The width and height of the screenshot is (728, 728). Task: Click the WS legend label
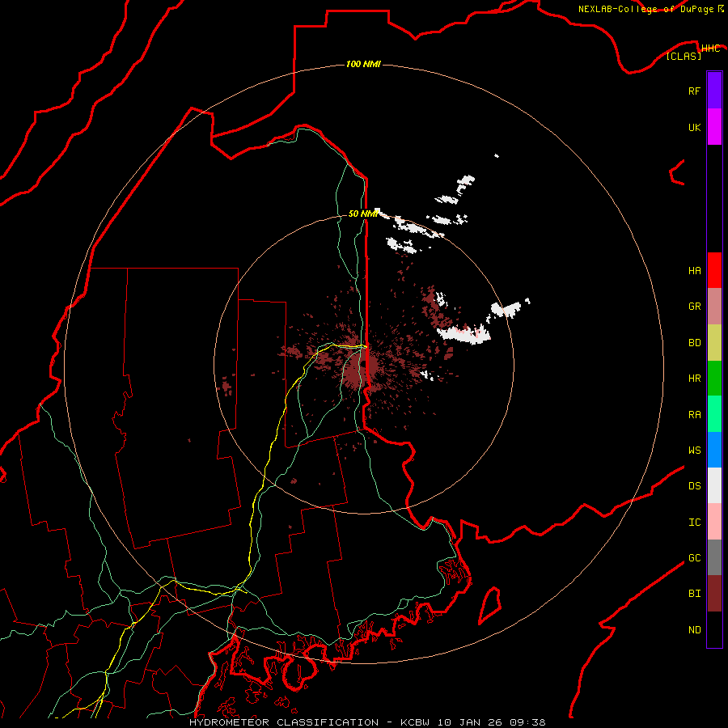(694, 451)
